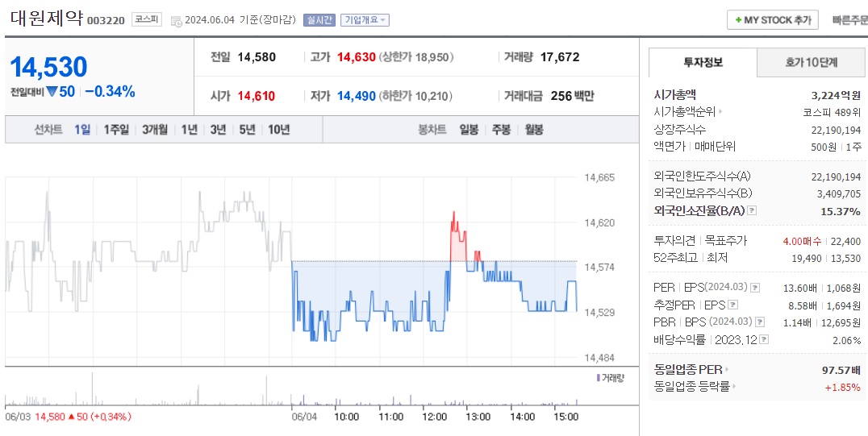This screenshot has height=436, width=868.
Task: Click the 동일업종 PER link
Action: [x=688, y=369]
